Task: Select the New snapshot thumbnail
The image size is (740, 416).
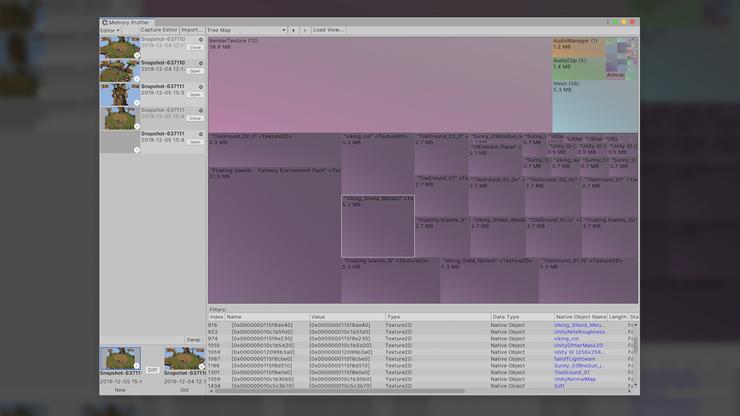Action: pos(120,358)
